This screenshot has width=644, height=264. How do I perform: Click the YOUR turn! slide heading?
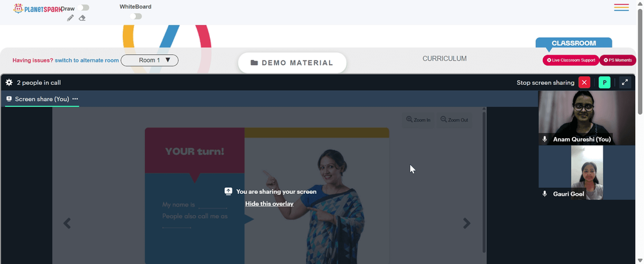pyautogui.click(x=194, y=151)
